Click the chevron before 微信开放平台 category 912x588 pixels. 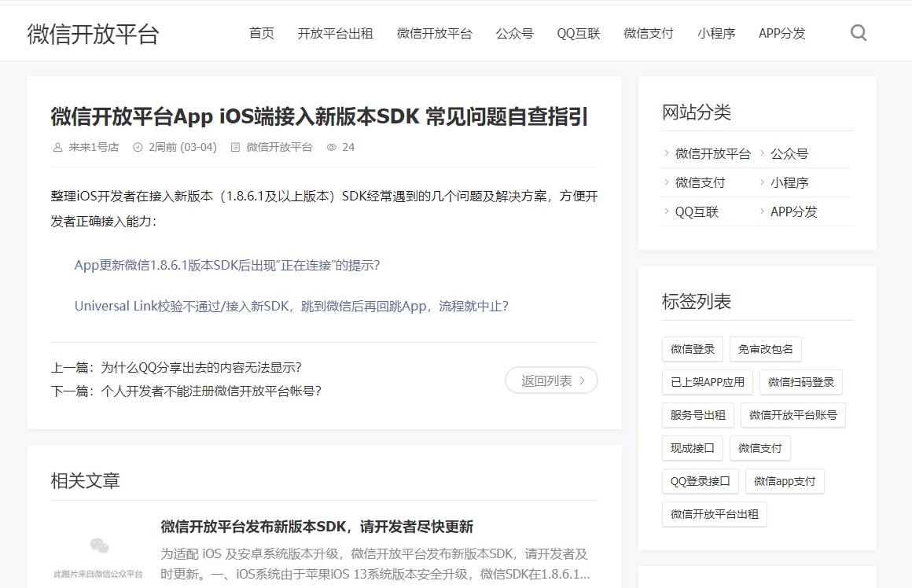point(667,153)
